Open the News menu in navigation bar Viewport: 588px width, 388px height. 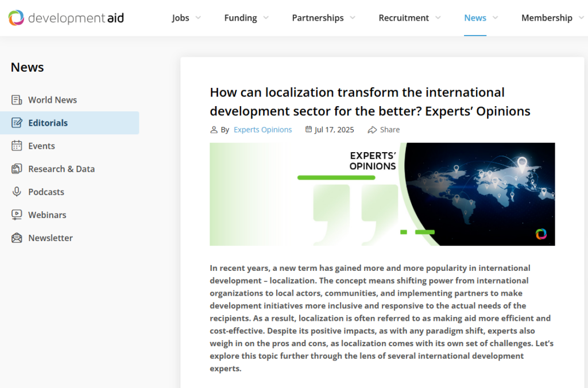pos(475,18)
